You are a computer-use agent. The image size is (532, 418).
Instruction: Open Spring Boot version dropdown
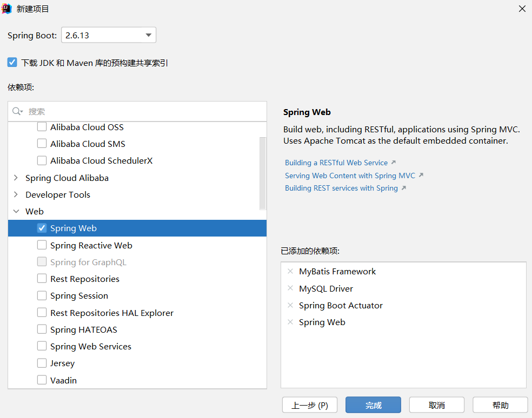point(109,35)
